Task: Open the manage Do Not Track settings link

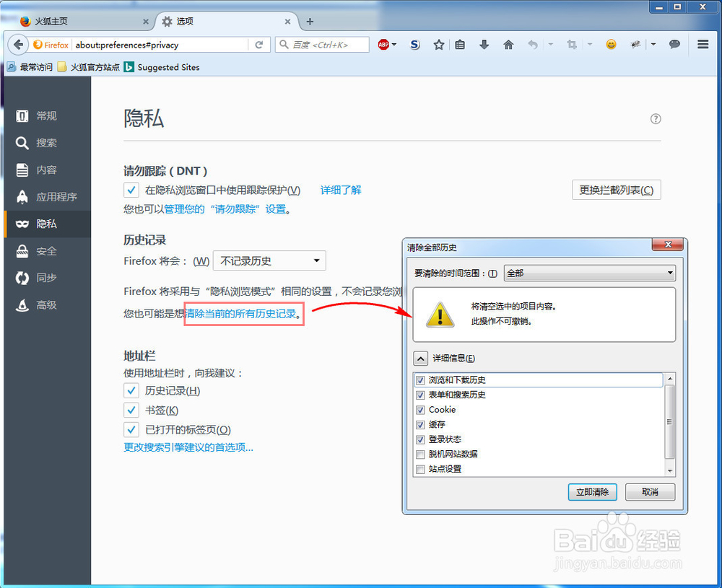Action: click(x=225, y=209)
